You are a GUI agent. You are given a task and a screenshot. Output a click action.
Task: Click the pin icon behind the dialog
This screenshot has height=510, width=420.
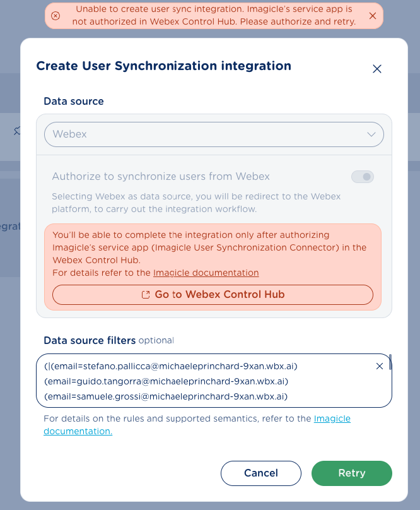pos(16,131)
